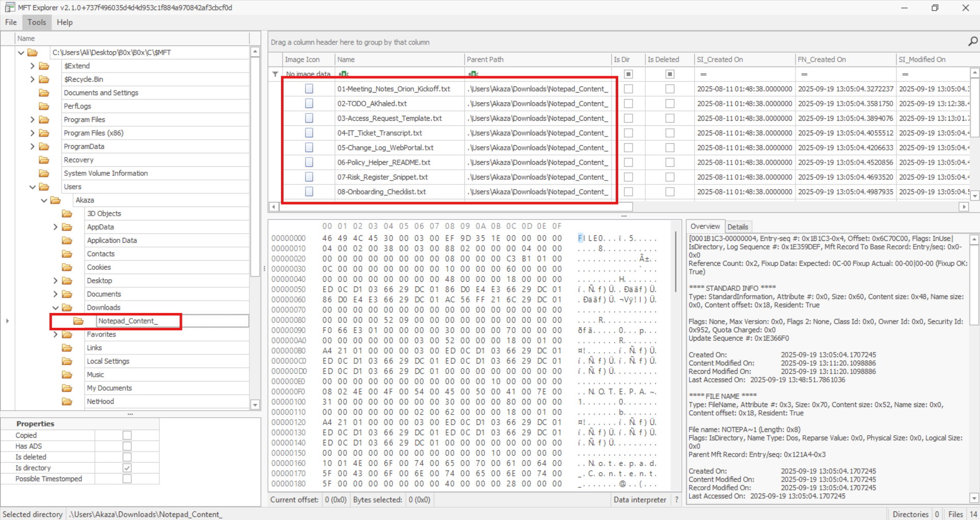Click the $Recycle.Bin folder icon
The width and height of the screenshot is (980, 520).
44,79
